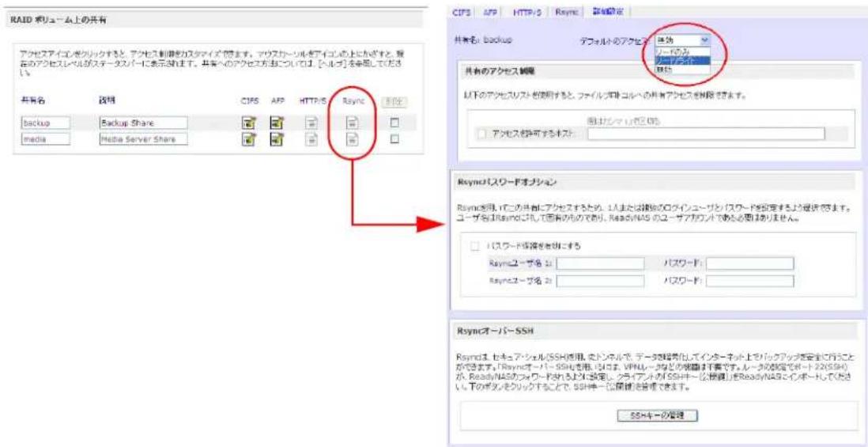Click the 共有名 column header
This screenshot has width=868, height=447.
32,102
